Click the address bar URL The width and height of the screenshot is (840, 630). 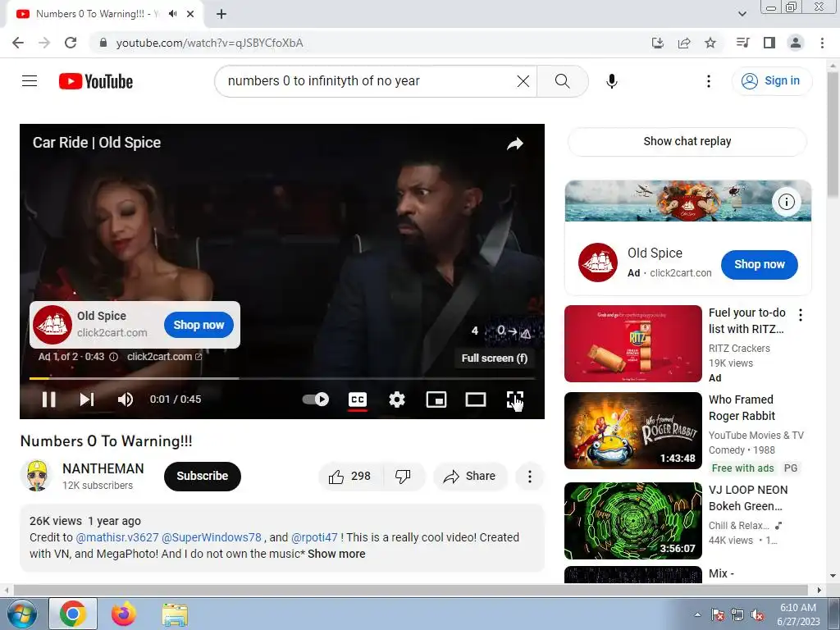click(209, 43)
